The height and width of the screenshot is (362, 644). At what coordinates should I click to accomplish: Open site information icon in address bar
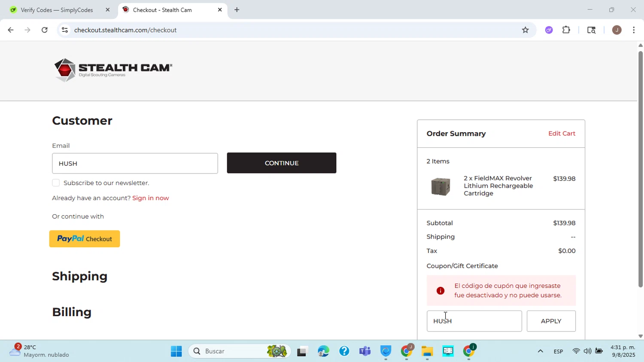pos(65,30)
